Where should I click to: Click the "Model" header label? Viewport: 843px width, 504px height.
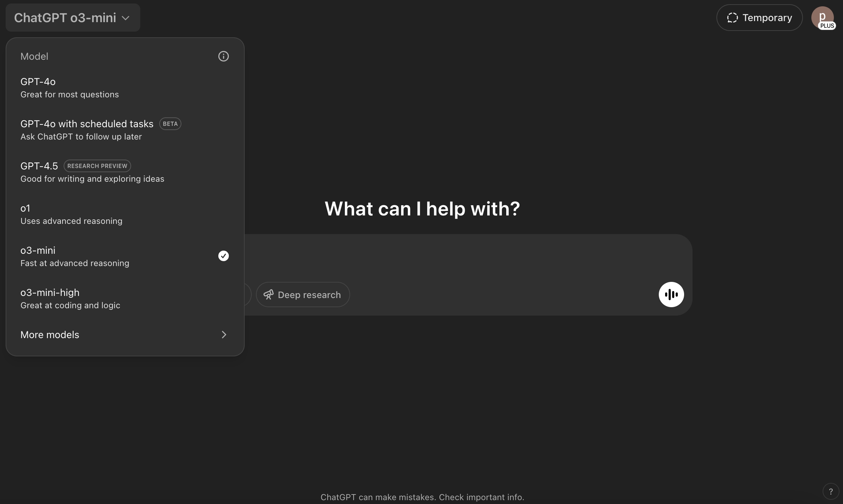[x=34, y=56]
